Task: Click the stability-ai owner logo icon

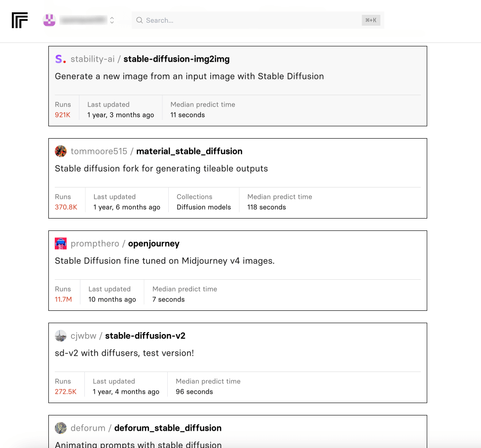Action: [x=60, y=59]
